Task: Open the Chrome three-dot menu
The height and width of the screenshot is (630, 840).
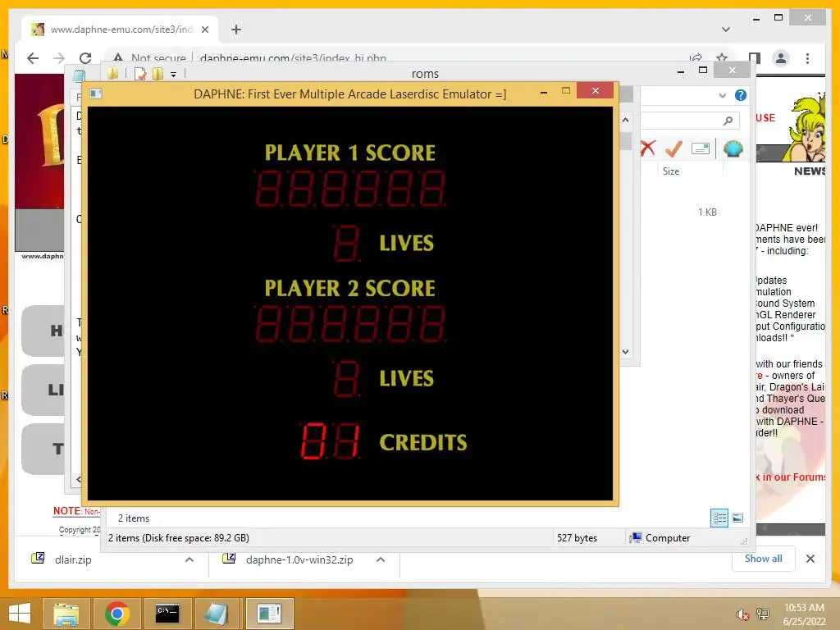Action: pos(807,58)
